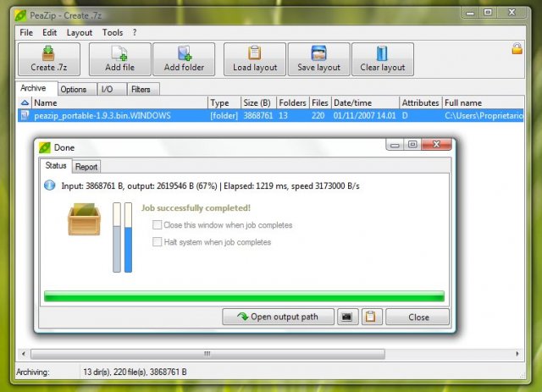Click the folder icon of peazip_portable row
This screenshot has height=392, width=542.
pyautogui.click(x=25, y=115)
